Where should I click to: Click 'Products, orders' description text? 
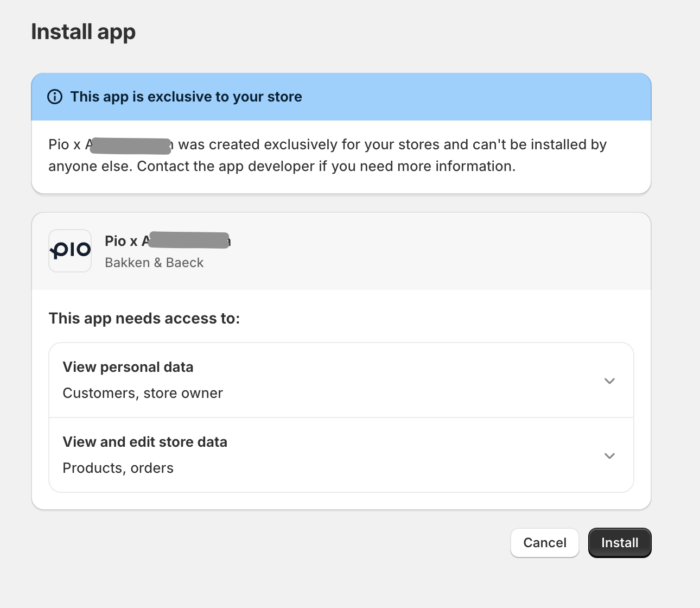(118, 468)
